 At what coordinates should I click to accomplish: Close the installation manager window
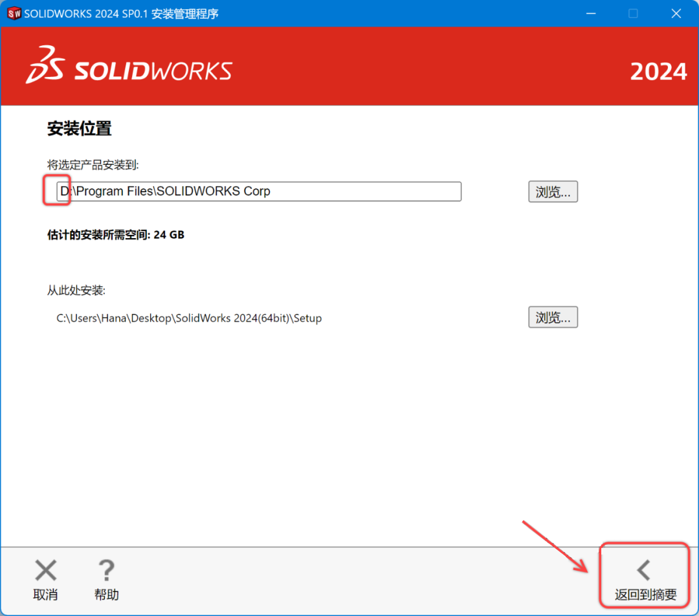(676, 14)
